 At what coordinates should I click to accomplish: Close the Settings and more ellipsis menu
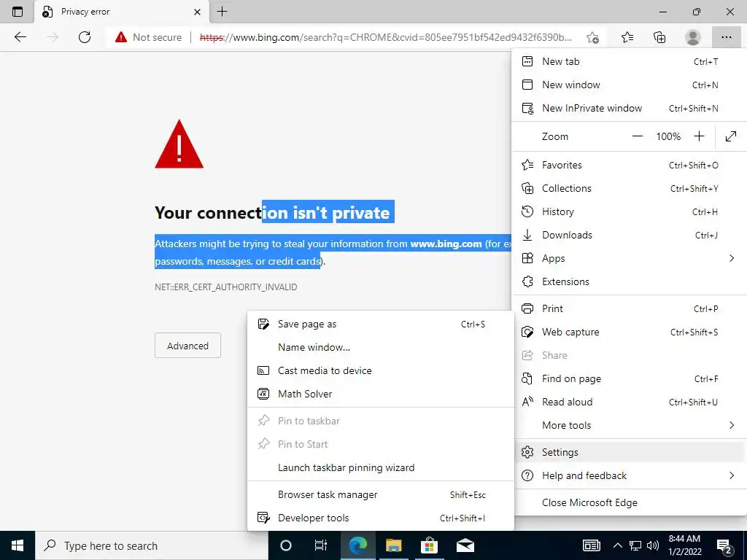click(x=726, y=37)
